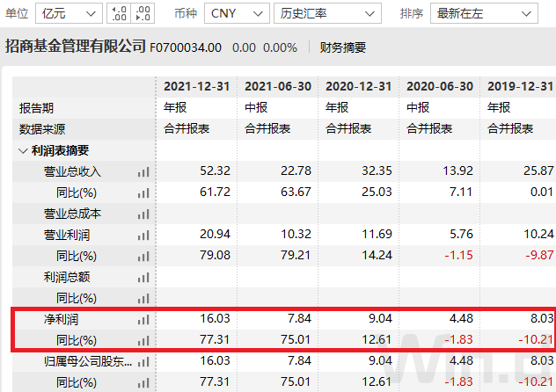The image size is (556, 392).
Task: Click the 财务摘要 label
Action: [343, 47]
